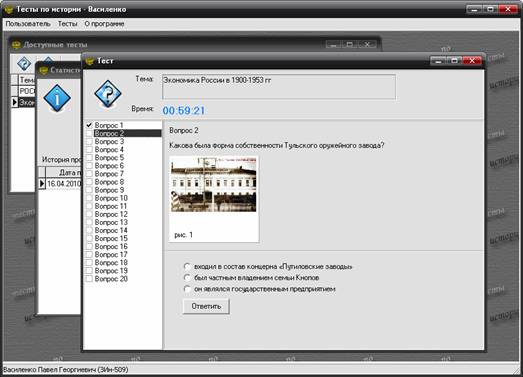Viewport: 523px width, 377px height.
Task: Click the blue info diamond icon
Action: [x=57, y=98]
